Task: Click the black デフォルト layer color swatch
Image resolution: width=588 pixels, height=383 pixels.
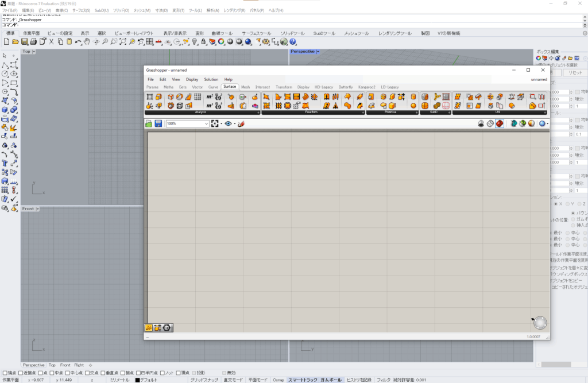Action: pos(137,380)
